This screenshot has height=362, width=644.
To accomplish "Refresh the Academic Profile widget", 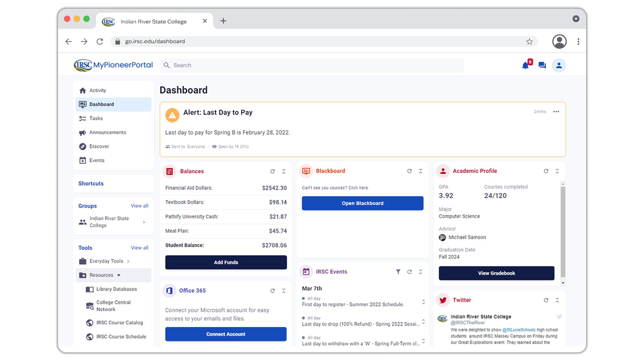I will (x=546, y=171).
